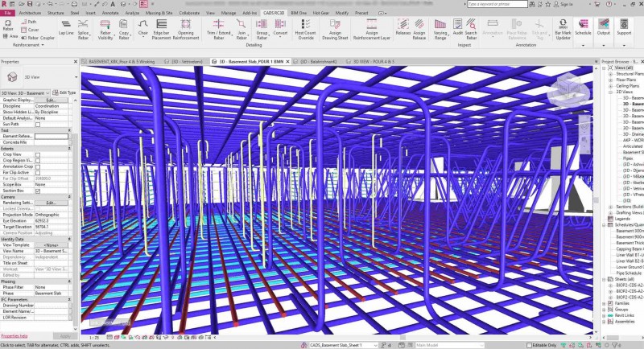Select the Releases tool
The width and height of the screenshot is (644, 349).
(403, 27)
